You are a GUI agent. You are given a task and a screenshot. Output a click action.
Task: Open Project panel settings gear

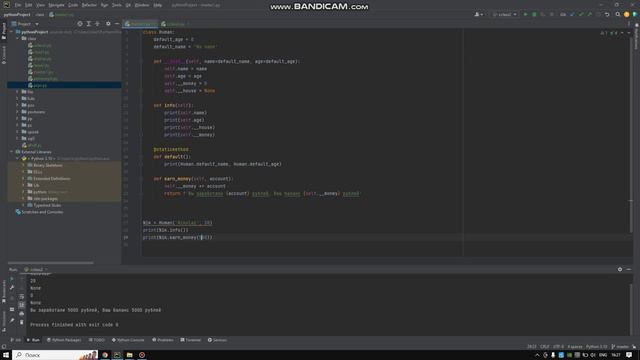click(x=108, y=24)
